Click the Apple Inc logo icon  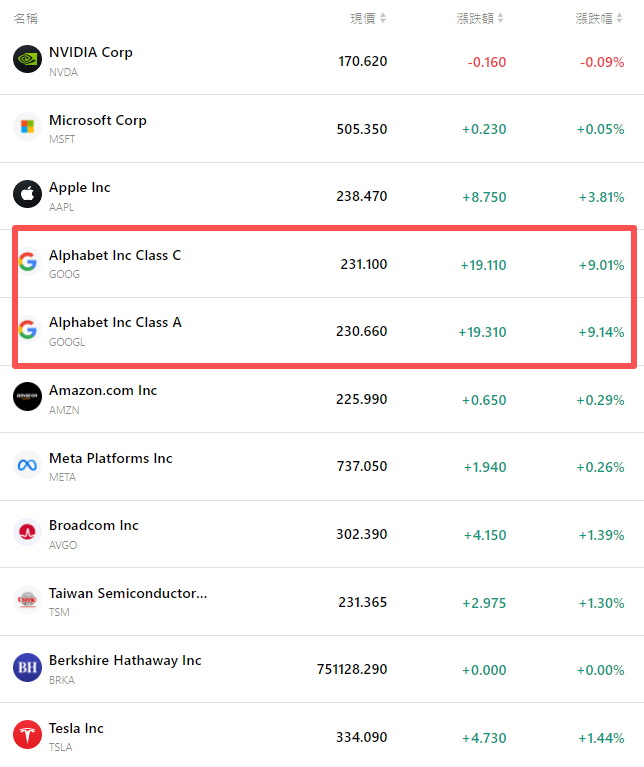click(27, 194)
